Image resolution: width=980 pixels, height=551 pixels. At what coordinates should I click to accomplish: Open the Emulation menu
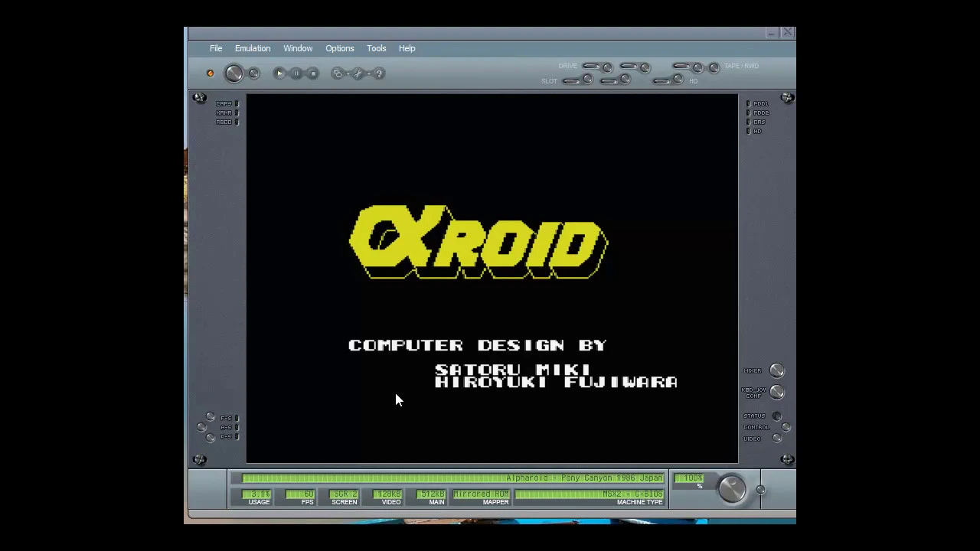[x=253, y=48]
